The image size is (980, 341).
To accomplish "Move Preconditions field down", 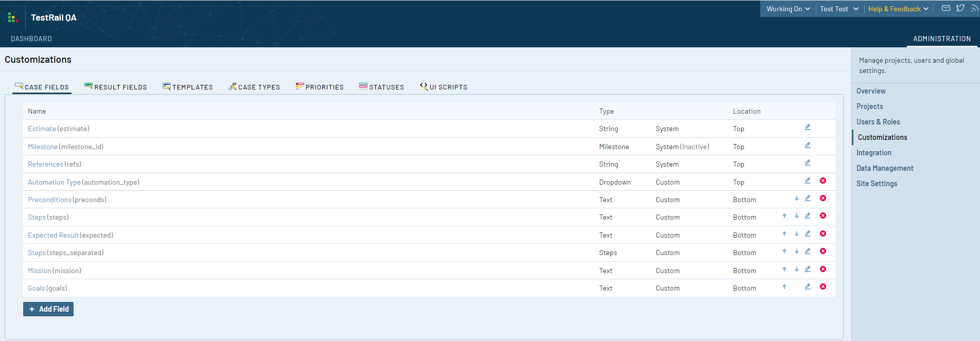I will coord(797,198).
